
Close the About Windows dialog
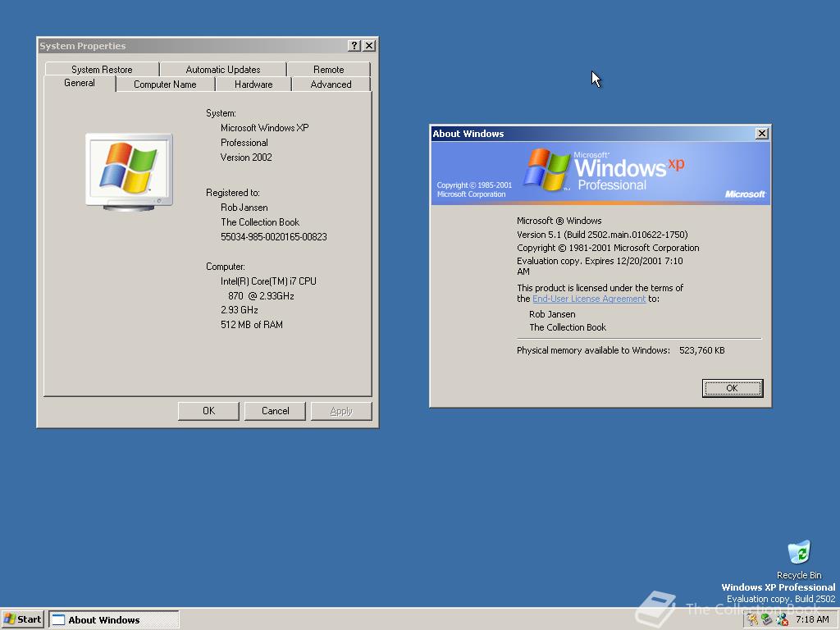coord(762,134)
